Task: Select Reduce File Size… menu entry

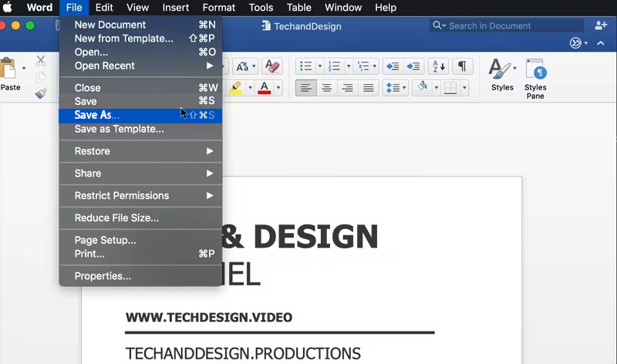Action: [x=116, y=217]
